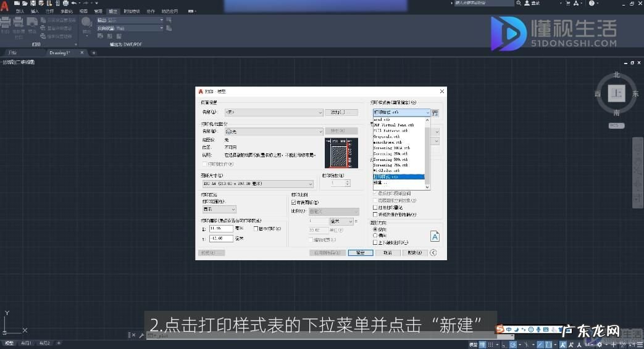Screen dimensions: 644x349
Task: Click the collapse arrow beside the 帮助 button
Action: coord(433,253)
